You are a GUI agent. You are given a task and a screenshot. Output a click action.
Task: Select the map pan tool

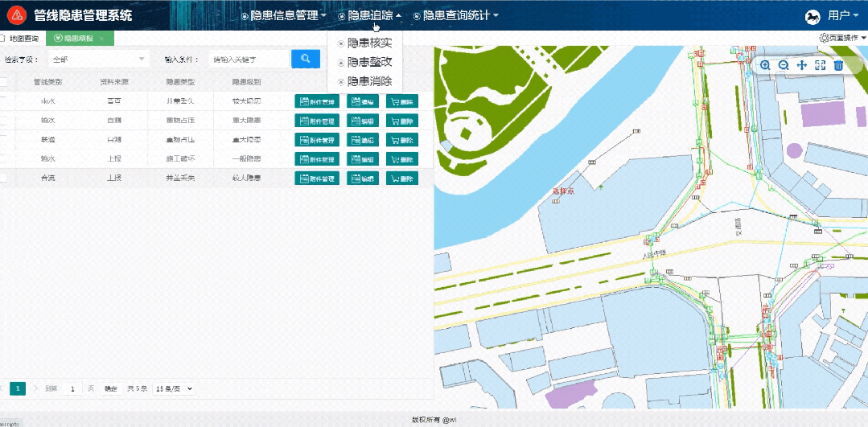(x=802, y=65)
